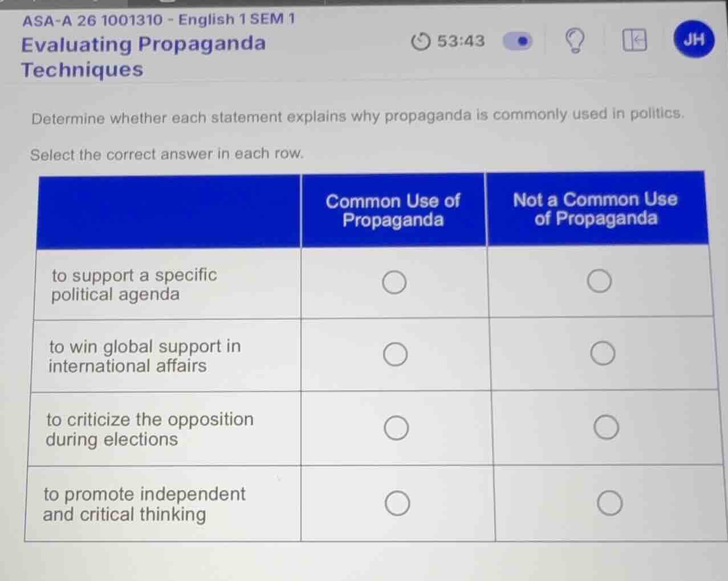Click the collapse panel icon
This screenshot has width=728, height=581.
coord(635,40)
